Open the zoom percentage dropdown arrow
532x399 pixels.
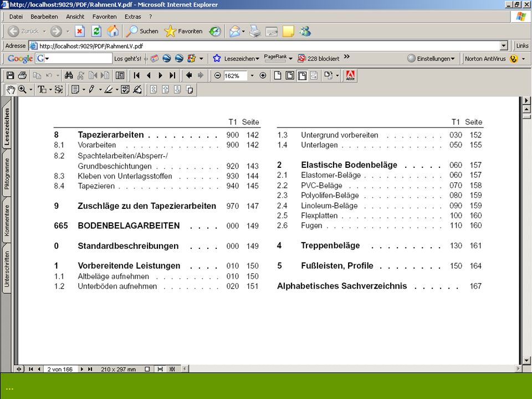tap(252, 76)
